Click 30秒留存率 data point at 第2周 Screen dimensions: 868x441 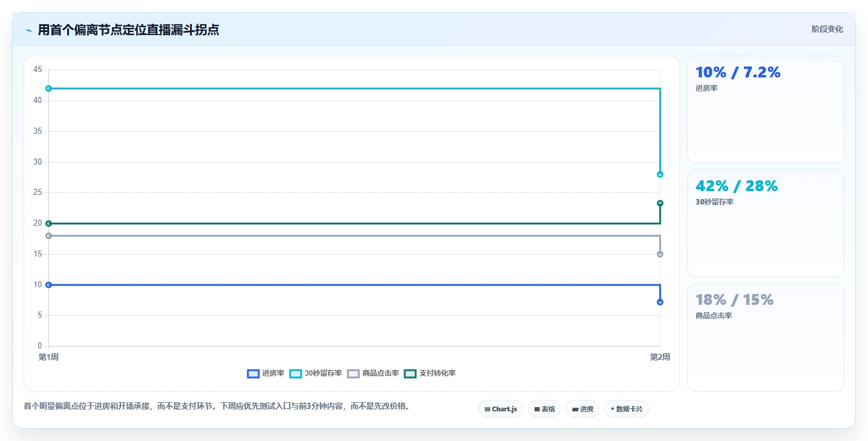coord(660,174)
